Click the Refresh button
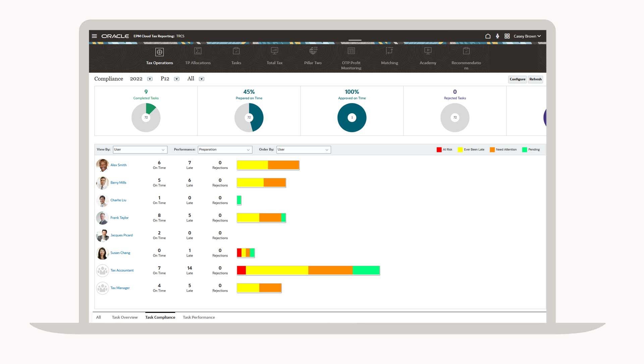Image resolution: width=644 pixels, height=364 pixels. pyautogui.click(x=535, y=79)
